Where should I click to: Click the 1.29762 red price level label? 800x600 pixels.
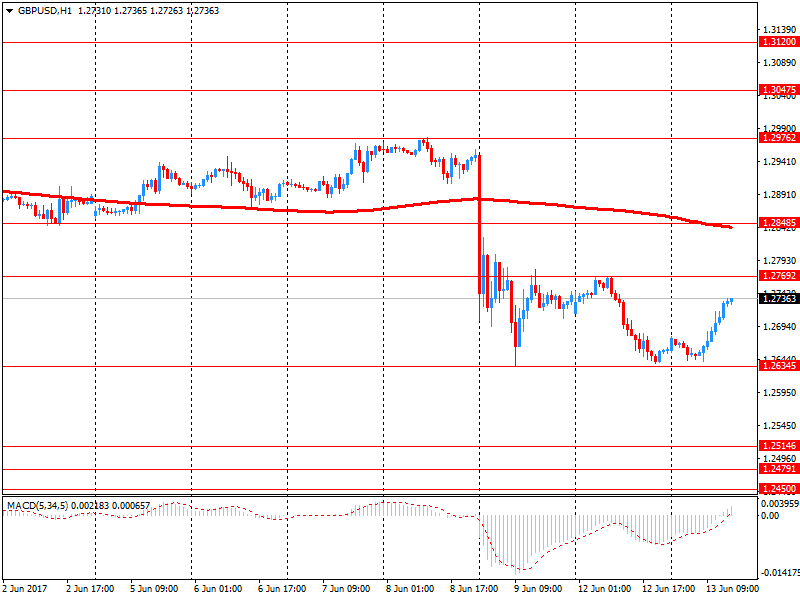pyautogui.click(x=779, y=138)
